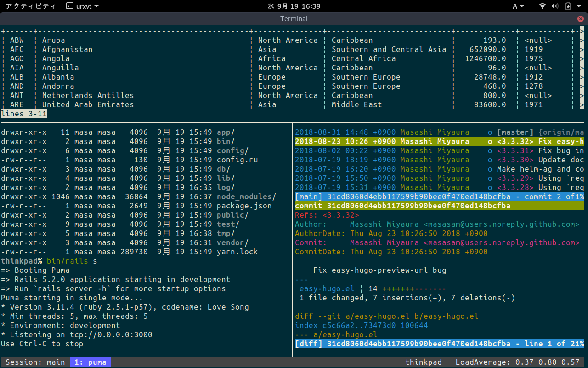Click the battery status icon
Viewport: 588px width, 368px height.
568,6
